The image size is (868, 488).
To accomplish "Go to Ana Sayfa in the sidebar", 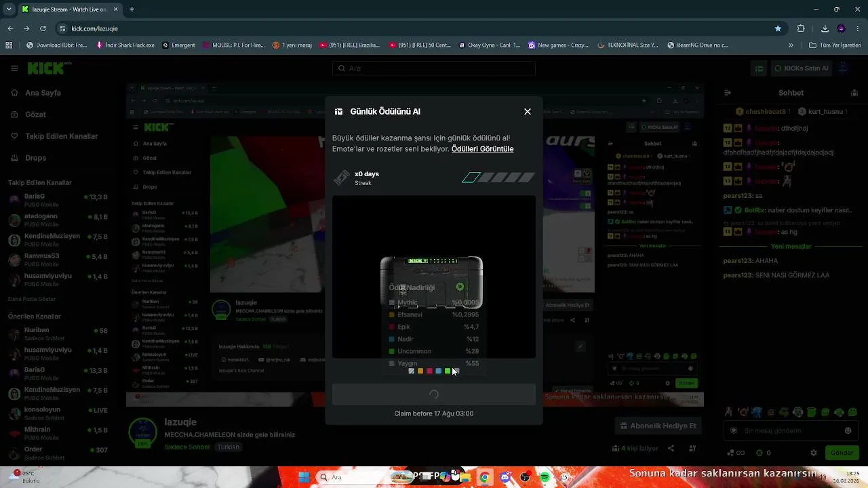I will (x=43, y=93).
